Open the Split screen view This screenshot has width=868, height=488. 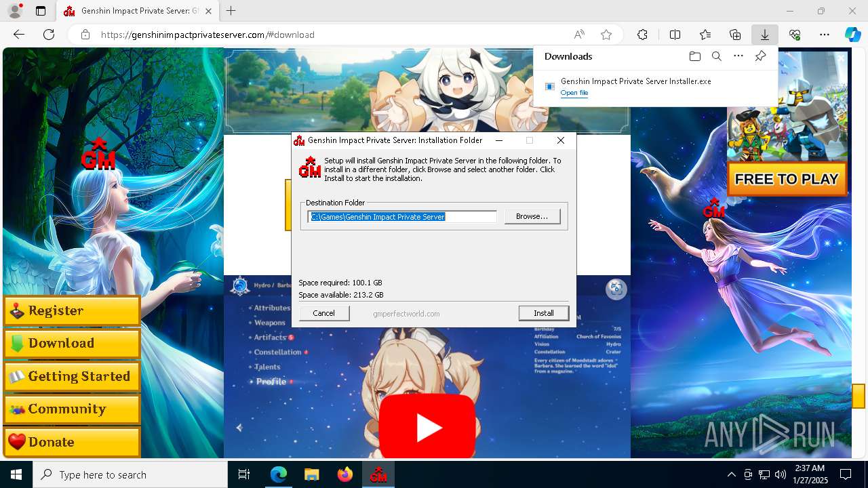[675, 35]
